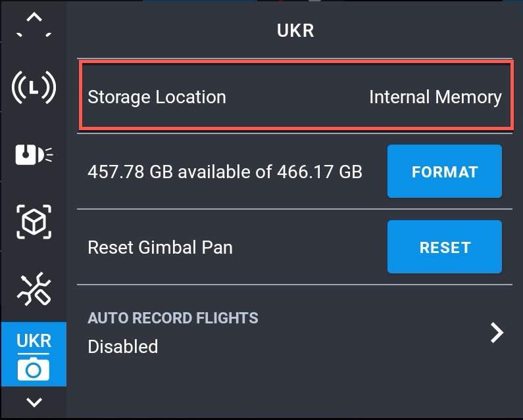Select the Disabled auto record status
The width and height of the screenshot is (523, 420).
123,346
